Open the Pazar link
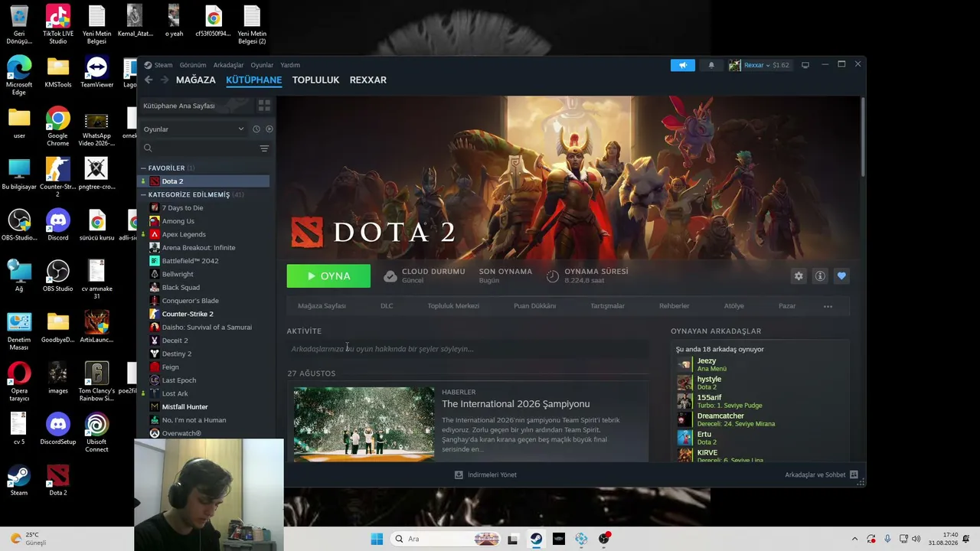Image resolution: width=980 pixels, height=551 pixels. click(x=787, y=306)
